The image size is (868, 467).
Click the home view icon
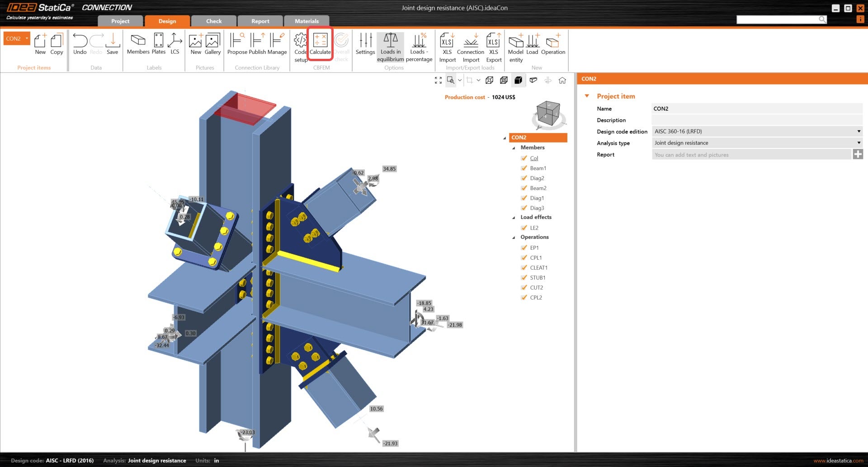(x=562, y=80)
